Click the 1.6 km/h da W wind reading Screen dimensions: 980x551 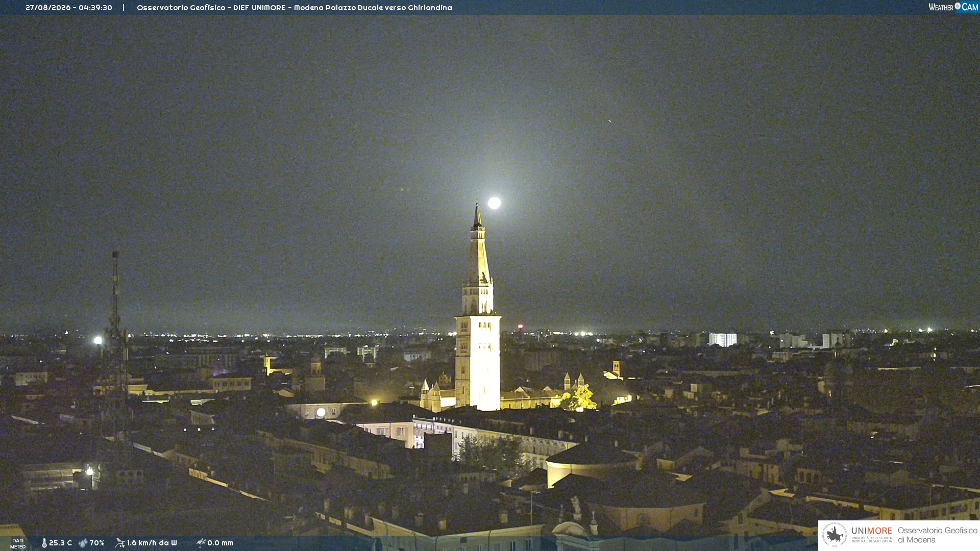[x=152, y=543]
